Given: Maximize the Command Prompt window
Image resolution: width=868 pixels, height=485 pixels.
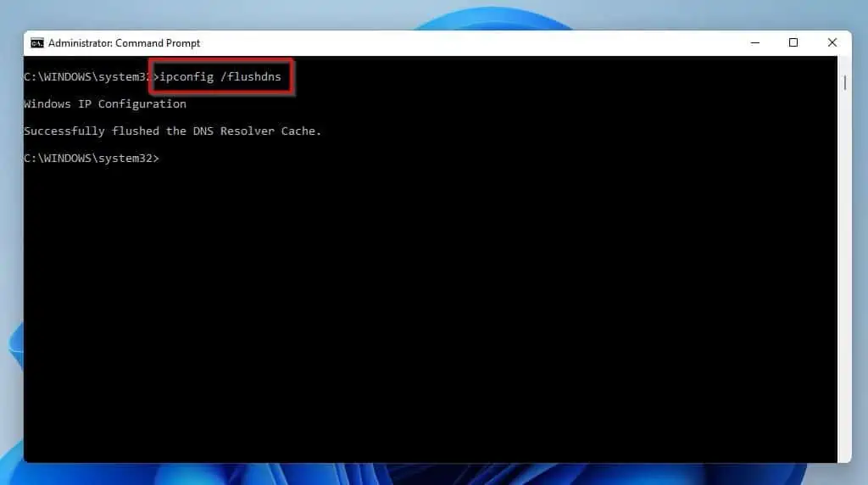Looking at the screenshot, I should pyautogui.click(x=793, y=42).
